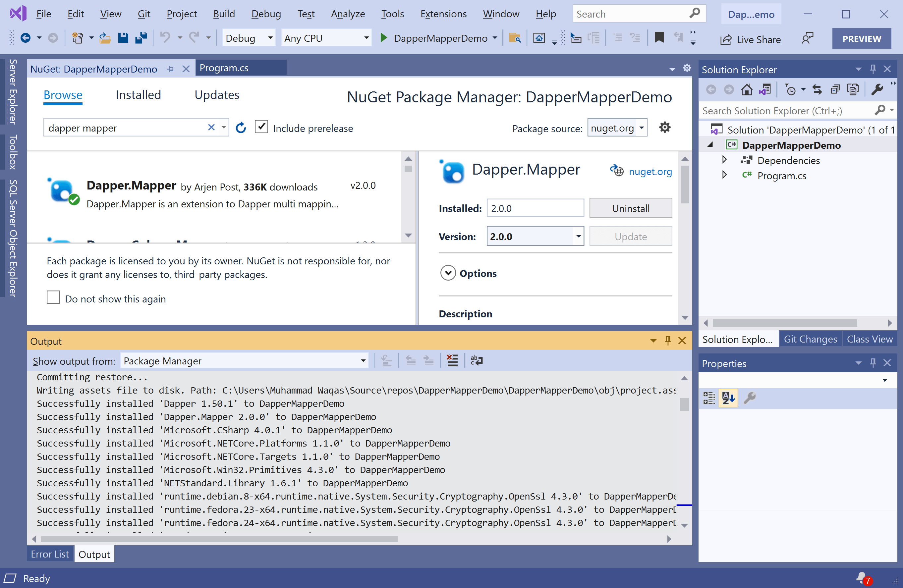Open Properties with the wrench icon in Solution Explorer
Screen dimensions: 903x588
(x=877, y=89)
